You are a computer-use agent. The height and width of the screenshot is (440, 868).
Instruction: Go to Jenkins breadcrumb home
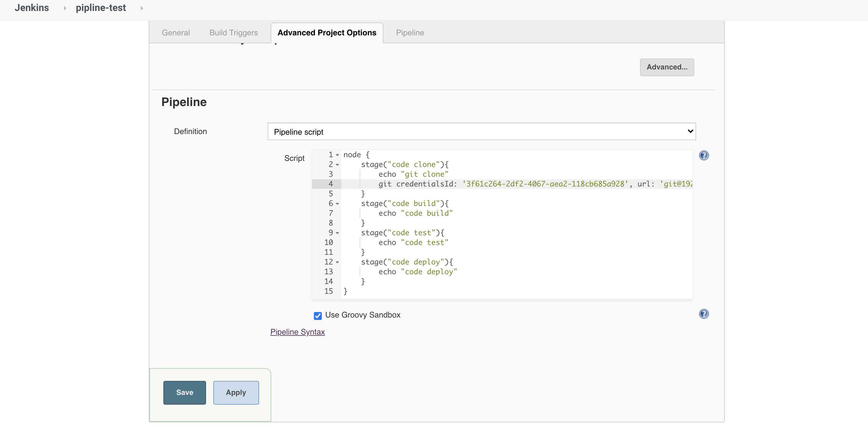[32, 8]
